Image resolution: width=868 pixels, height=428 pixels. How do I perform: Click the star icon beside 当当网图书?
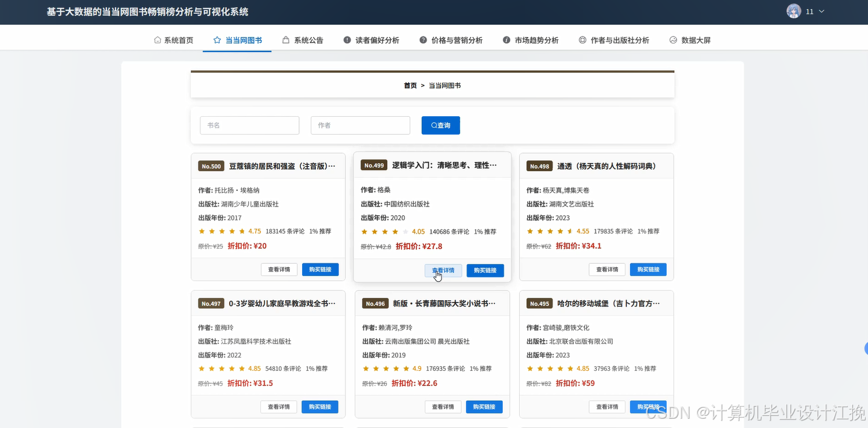[x=217, y=40]
